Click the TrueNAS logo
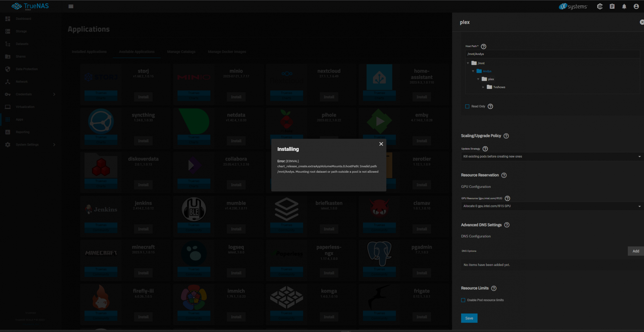The width and height of the screenshot is (644, 332). point(30,6)
